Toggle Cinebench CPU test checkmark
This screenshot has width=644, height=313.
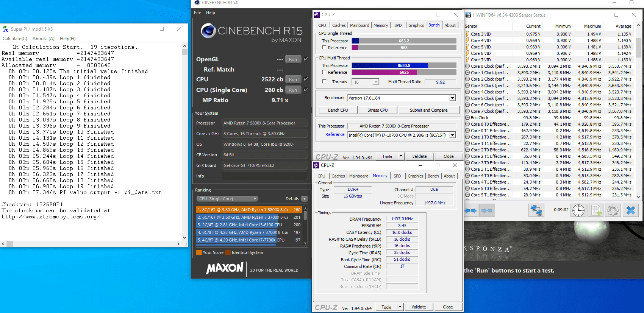tap(306, 79)
